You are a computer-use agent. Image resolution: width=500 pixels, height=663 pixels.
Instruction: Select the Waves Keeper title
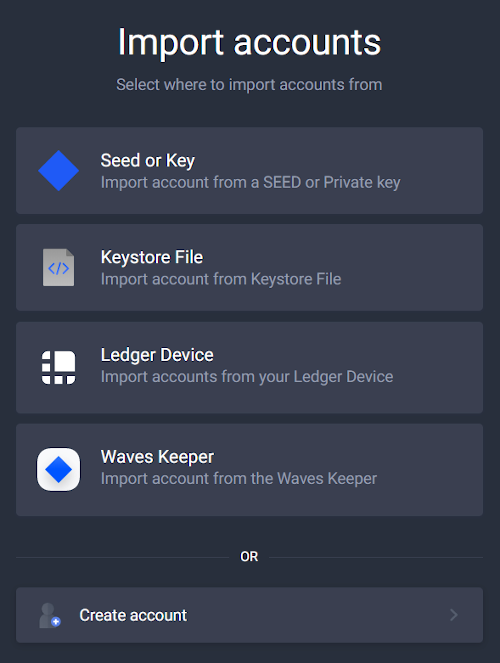coord(157,457)
